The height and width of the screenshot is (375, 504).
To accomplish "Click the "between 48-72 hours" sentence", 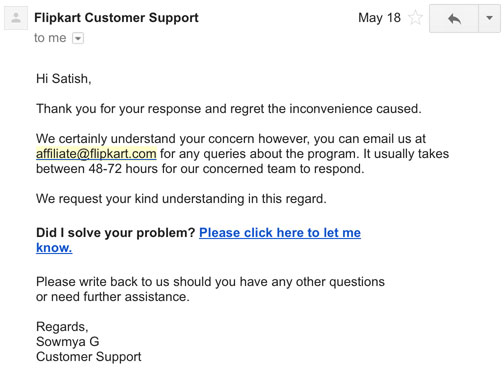I will pos(200,169).
